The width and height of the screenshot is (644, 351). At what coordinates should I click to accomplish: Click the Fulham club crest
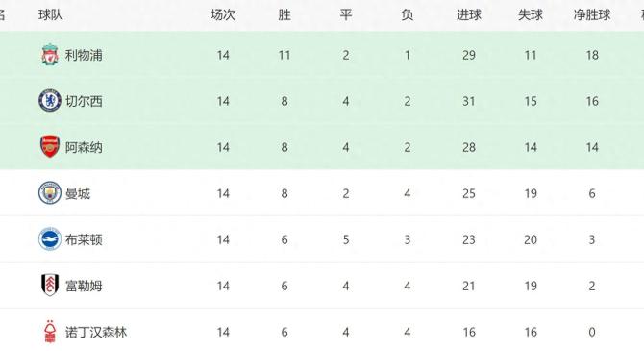pos(50,286)
